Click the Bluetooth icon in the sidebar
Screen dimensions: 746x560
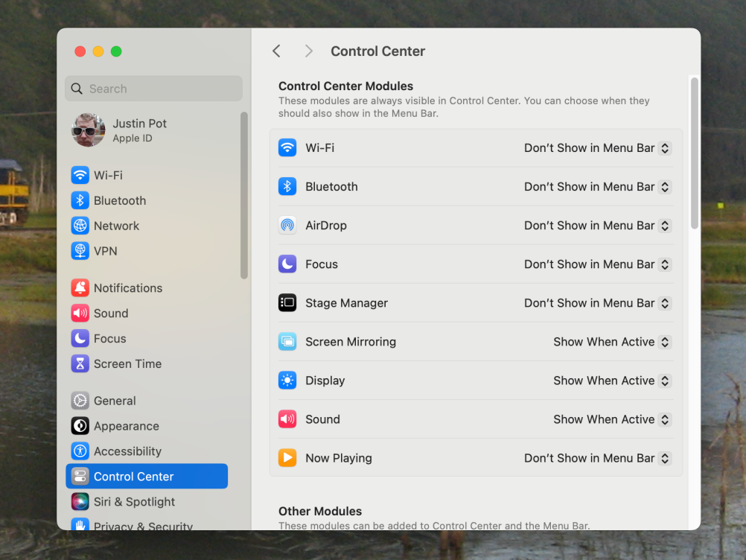(80, 200)
